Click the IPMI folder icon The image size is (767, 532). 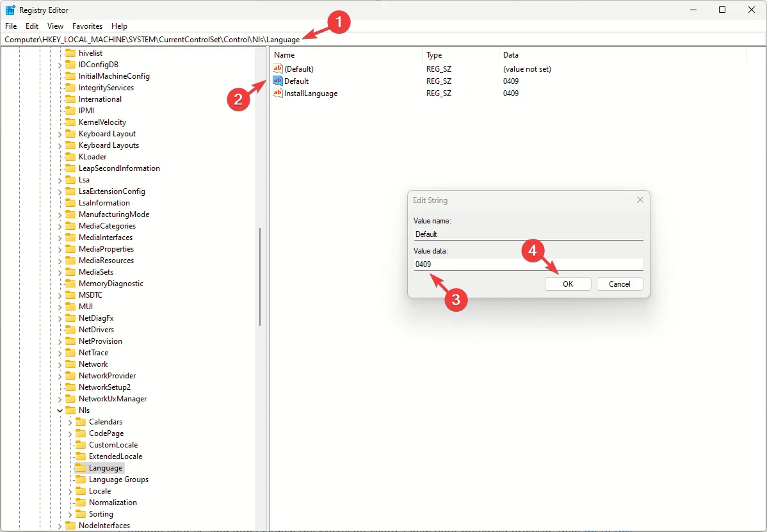70,111
